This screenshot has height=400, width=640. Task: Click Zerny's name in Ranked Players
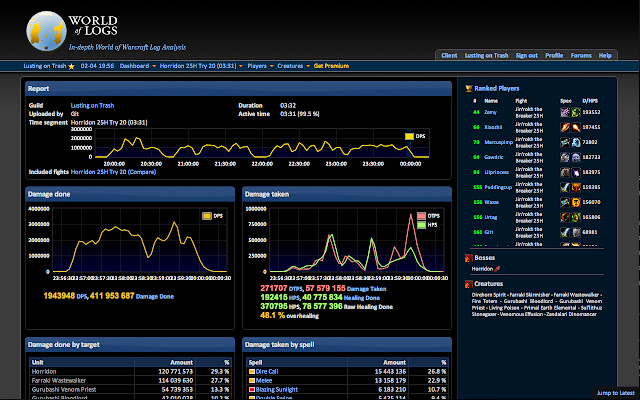[491, 112]
